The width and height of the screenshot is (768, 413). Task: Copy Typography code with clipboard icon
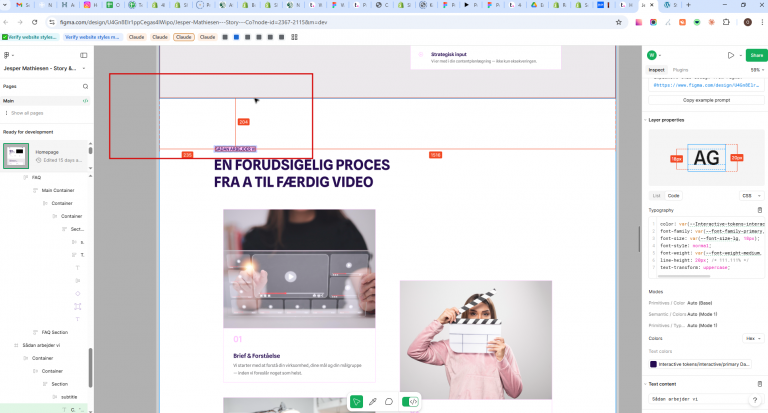760,210
